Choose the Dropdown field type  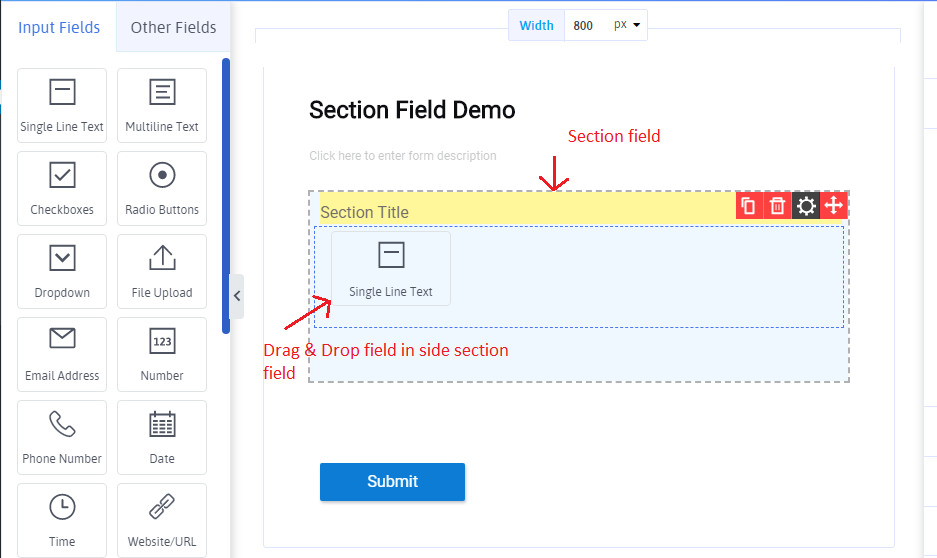(62, 271)
